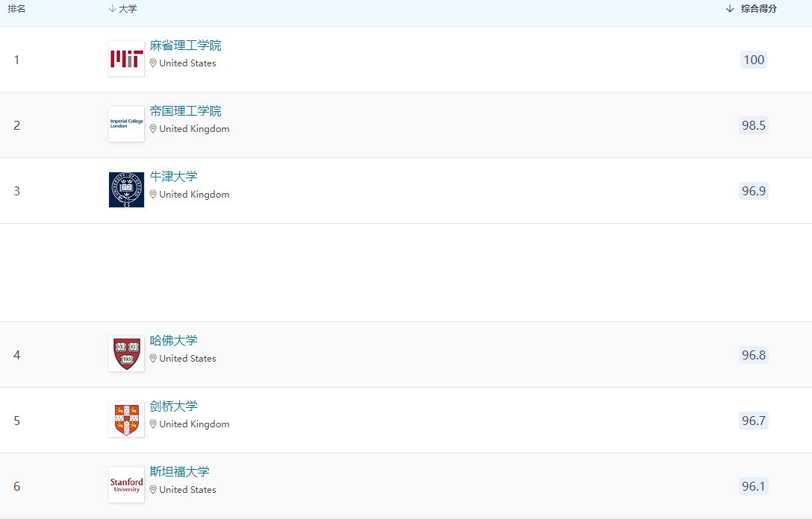Click rank number 4 in the ranking column
Viewport: 812px width, 519px height.
16,356
